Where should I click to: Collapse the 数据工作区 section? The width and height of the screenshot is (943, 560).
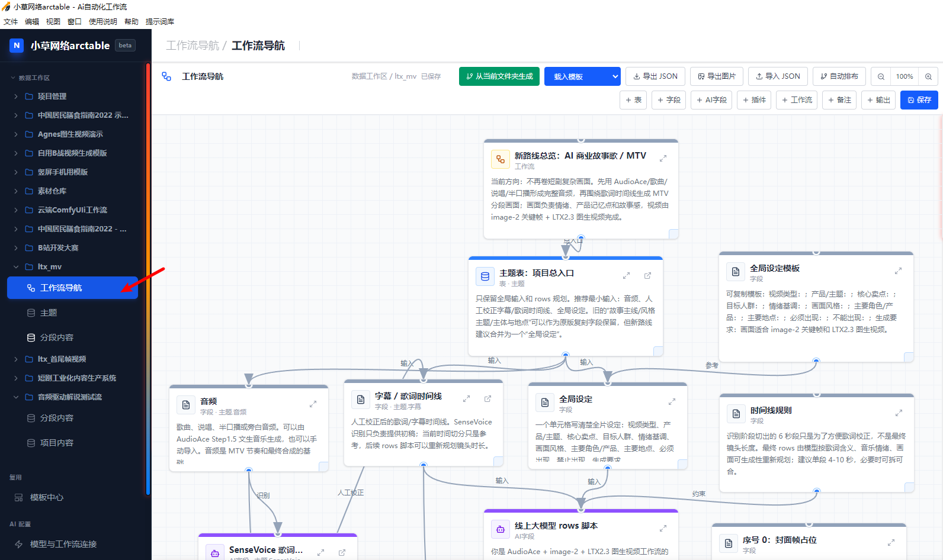[x=13, y=78]
